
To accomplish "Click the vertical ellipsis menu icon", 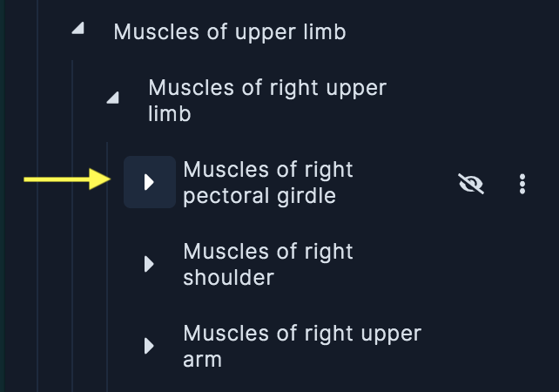I will [x=522, y=184].
